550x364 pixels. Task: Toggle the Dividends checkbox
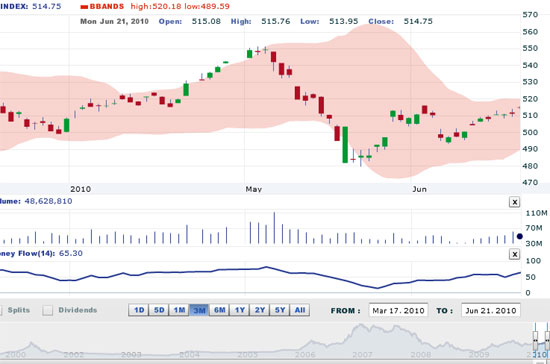coord(48,310)
